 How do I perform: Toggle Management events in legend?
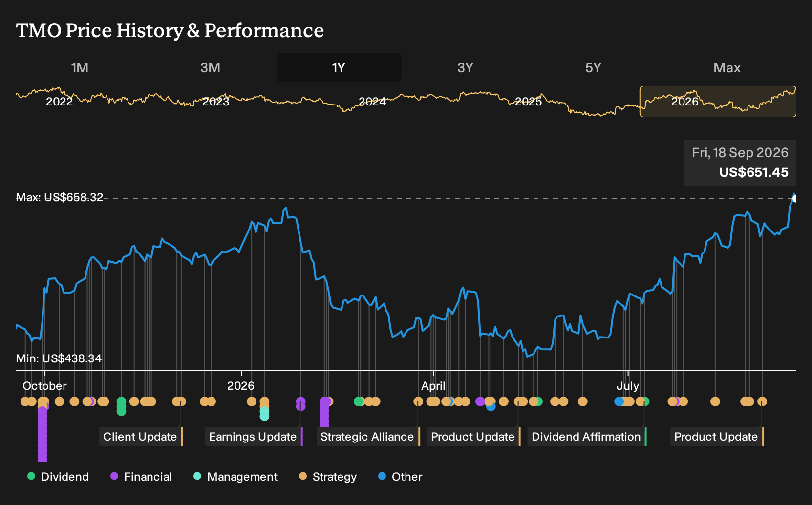[x=235, y=477]
